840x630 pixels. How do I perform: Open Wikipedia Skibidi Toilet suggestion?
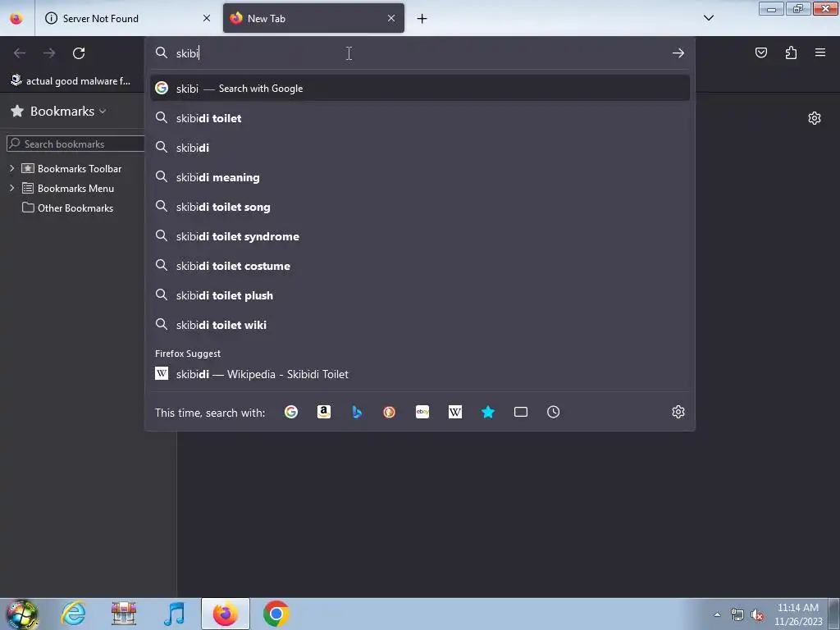[x=420, y=374]
